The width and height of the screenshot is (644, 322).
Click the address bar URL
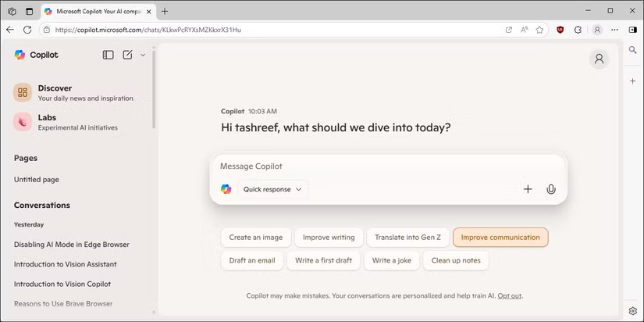coord(148,30)
